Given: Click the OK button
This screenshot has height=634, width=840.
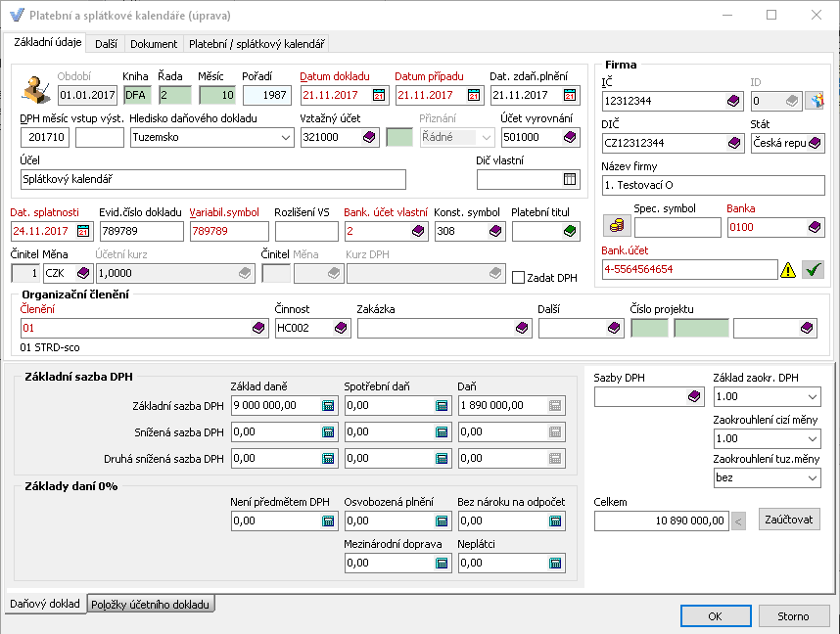Looking at the screenshot, I should (716, 616).
